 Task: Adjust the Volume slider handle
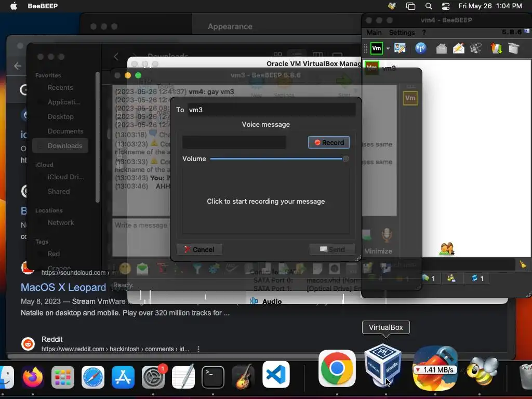[x=345, y=159]
